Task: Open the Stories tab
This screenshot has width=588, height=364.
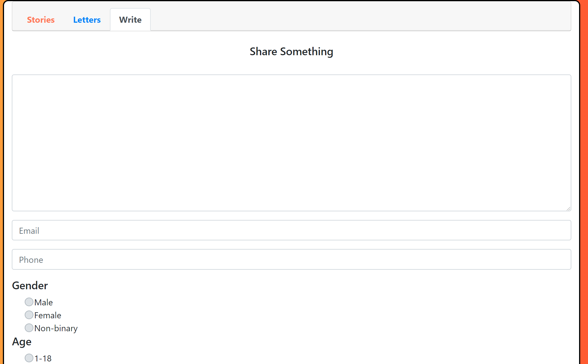Action: (41, 20)
